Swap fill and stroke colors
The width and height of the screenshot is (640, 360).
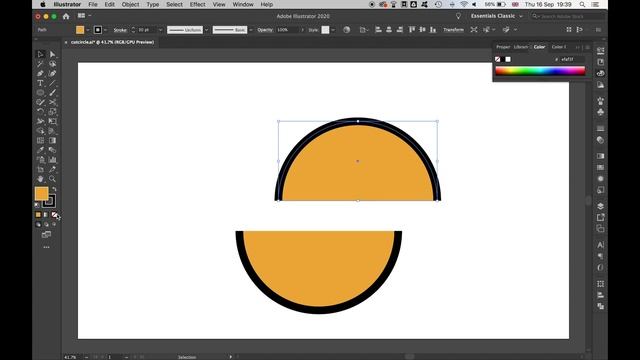54,189
